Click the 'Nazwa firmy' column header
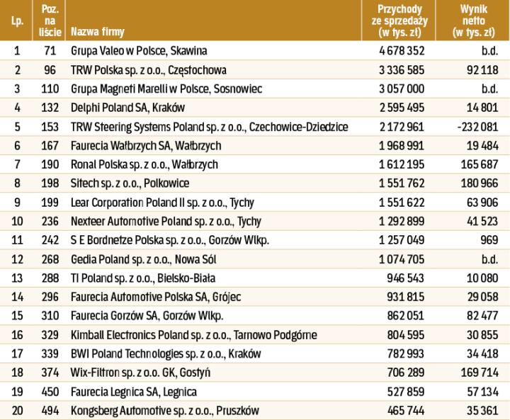510x420 pixels. 96,32
